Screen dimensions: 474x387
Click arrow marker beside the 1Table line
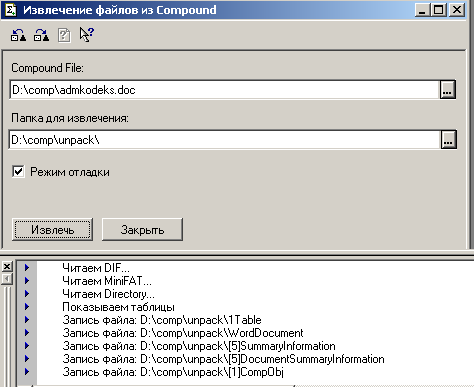(x=27, y=319)
